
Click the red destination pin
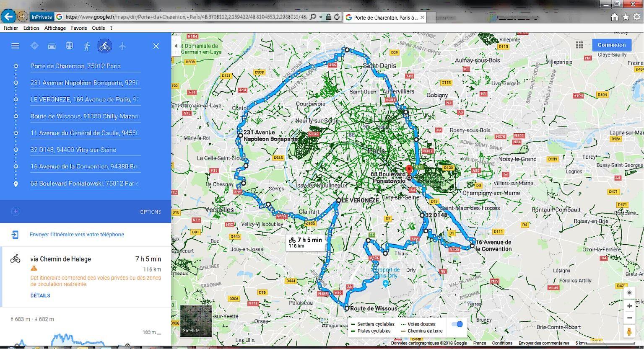410,170
